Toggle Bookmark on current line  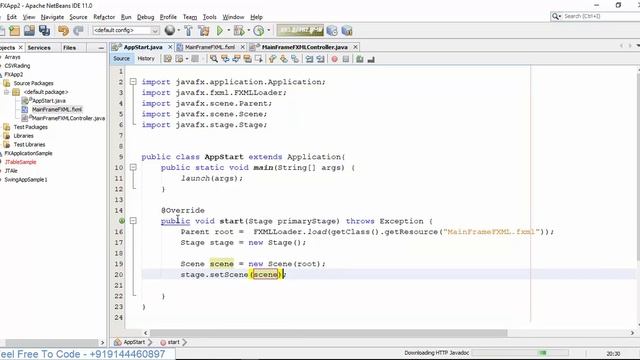[295, 59]
